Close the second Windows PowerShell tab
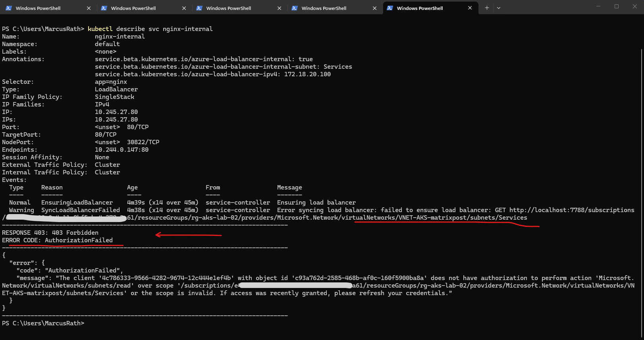Image resolution: width=644 pixels, height=340 pixels. point(184,8)
